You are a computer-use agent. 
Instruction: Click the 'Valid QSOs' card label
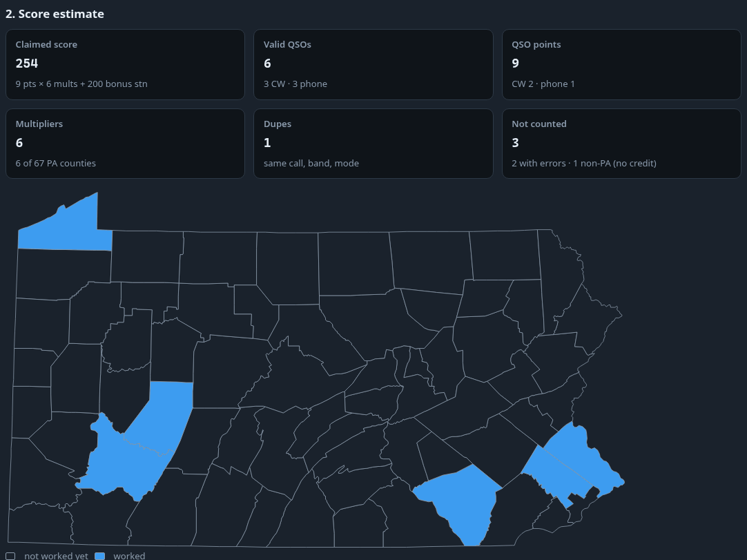click(287, 44)
